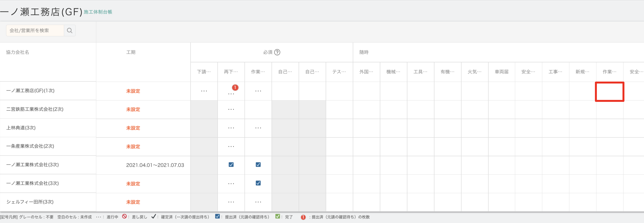This screenshot has height=223, width=644.
Task: Type in the 会社/営業所を検索 search field
Action: click(x=35, y=30)
